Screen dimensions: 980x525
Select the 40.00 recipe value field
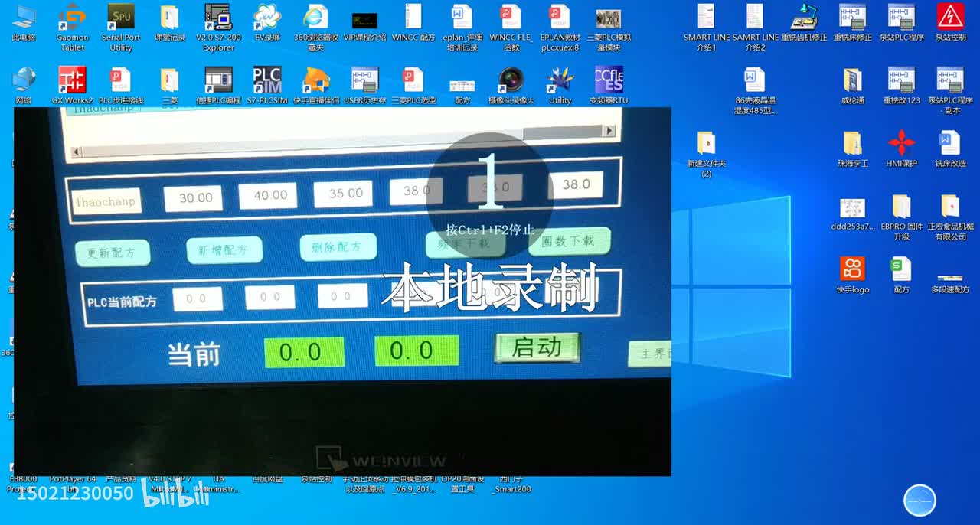[x=267, y=196]
